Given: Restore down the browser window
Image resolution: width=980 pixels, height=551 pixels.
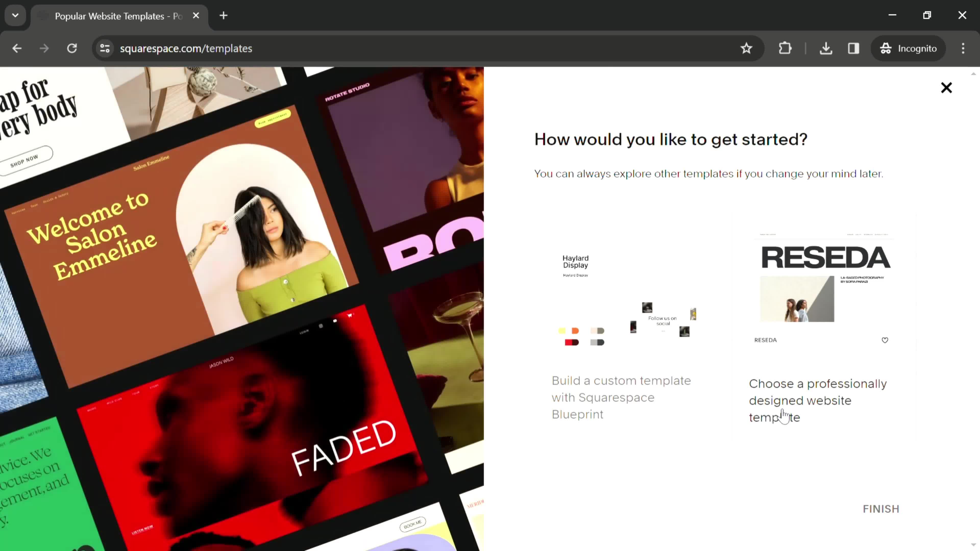Looking at the screenshot, I should pos(927,15).
